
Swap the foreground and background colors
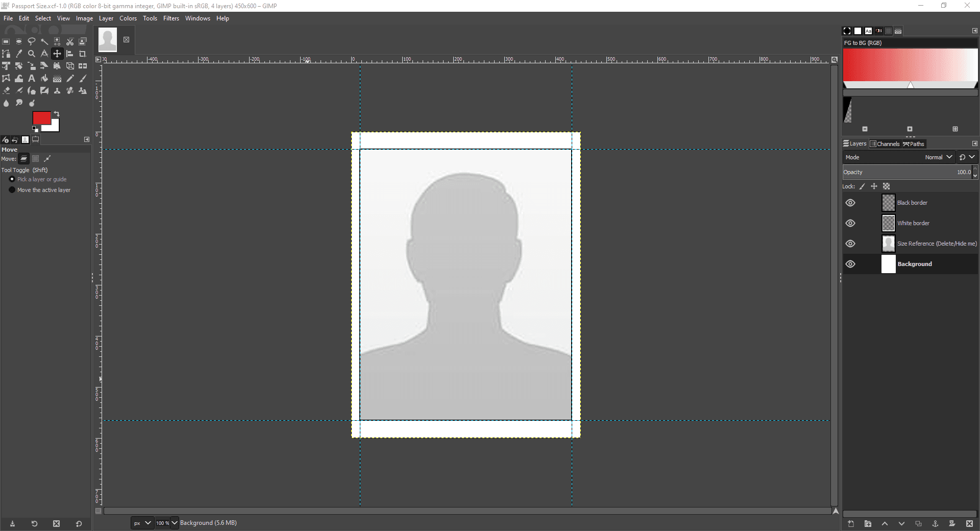[x=56, y=114]
